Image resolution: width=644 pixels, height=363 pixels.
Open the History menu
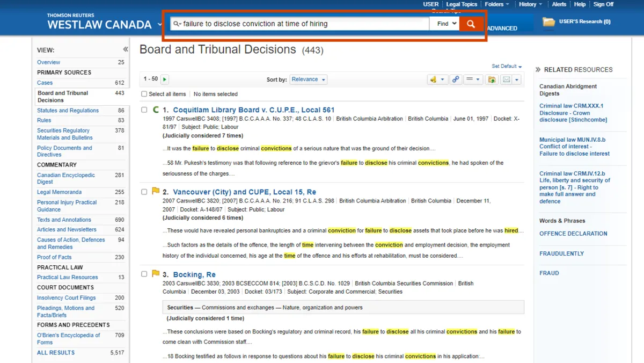point(530,4)
